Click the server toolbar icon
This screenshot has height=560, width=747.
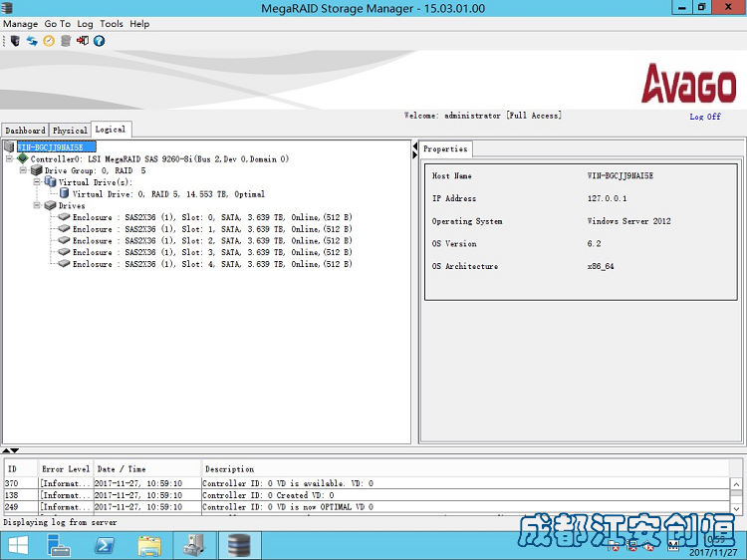coord(15,41)
